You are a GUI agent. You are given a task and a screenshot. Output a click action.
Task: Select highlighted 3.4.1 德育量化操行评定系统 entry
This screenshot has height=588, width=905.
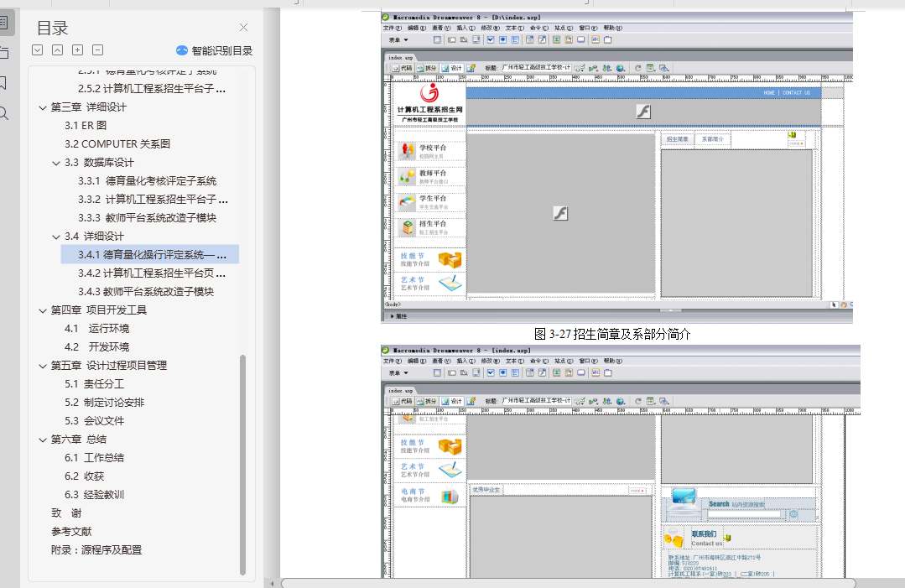150,254
